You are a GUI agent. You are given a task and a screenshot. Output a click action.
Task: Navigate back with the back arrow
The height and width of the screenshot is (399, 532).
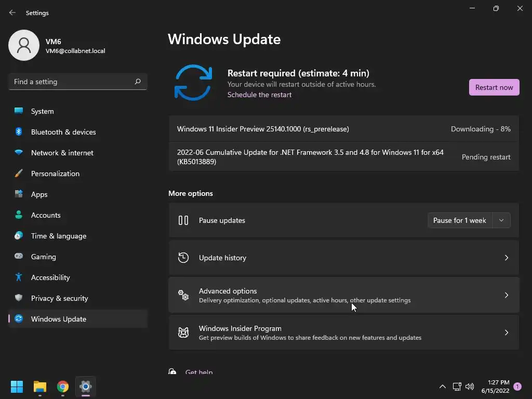12,12
